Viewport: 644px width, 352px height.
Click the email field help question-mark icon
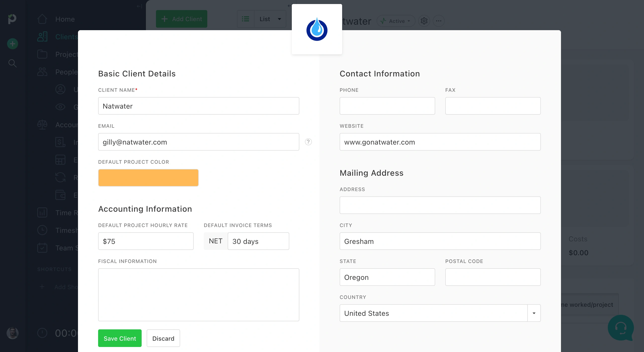308,142
